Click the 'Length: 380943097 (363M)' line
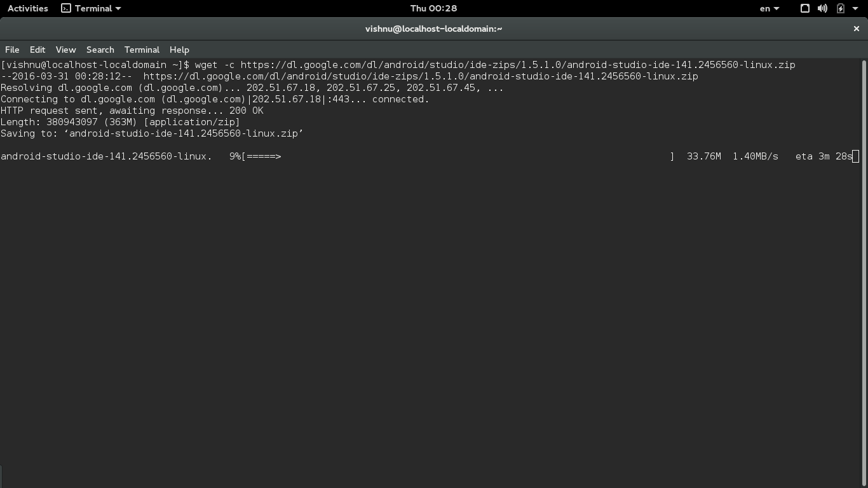The width and height of the screenshot is (868, 488). (x=120, y=122)
